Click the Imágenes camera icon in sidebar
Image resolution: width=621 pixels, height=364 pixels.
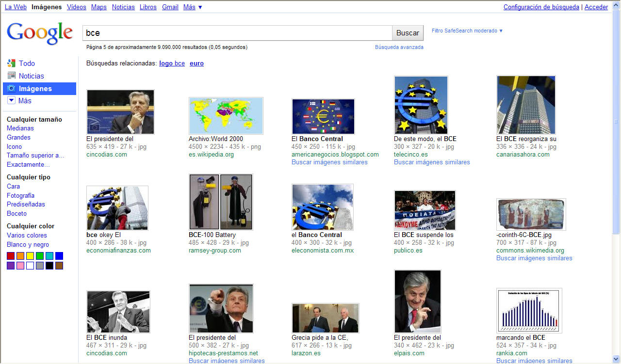(12, 89)
